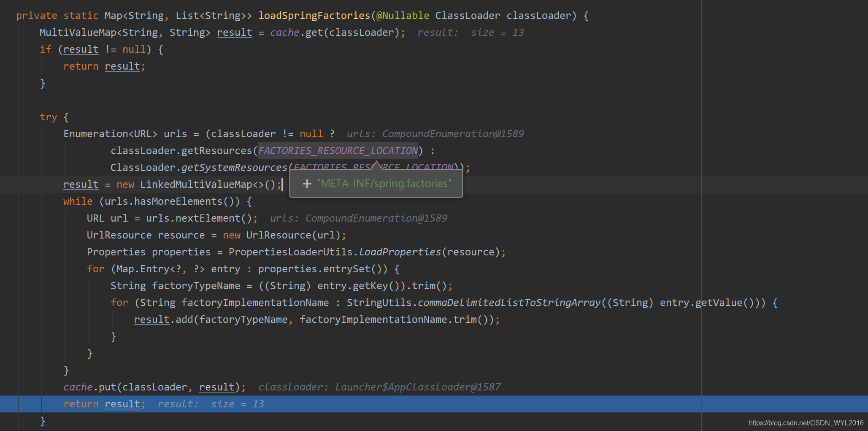
Task: Click the Enumeration<URL> urls declaration
Action: coord(125,134)
